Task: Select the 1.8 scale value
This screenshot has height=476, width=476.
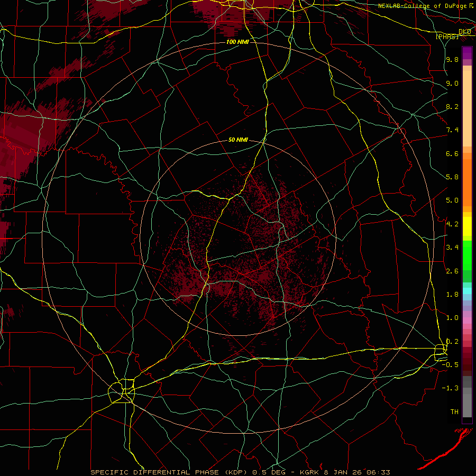Action: tap(452, 294)
